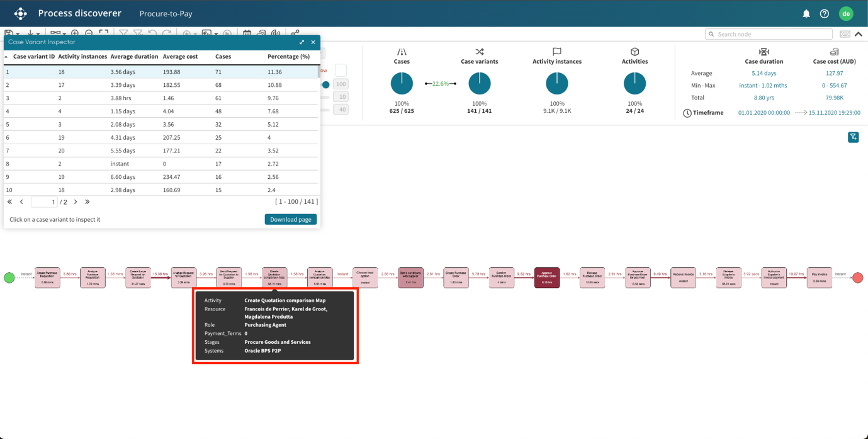Sort by Average duration column header
Screen dimensions: 868x439
(134, 57)
